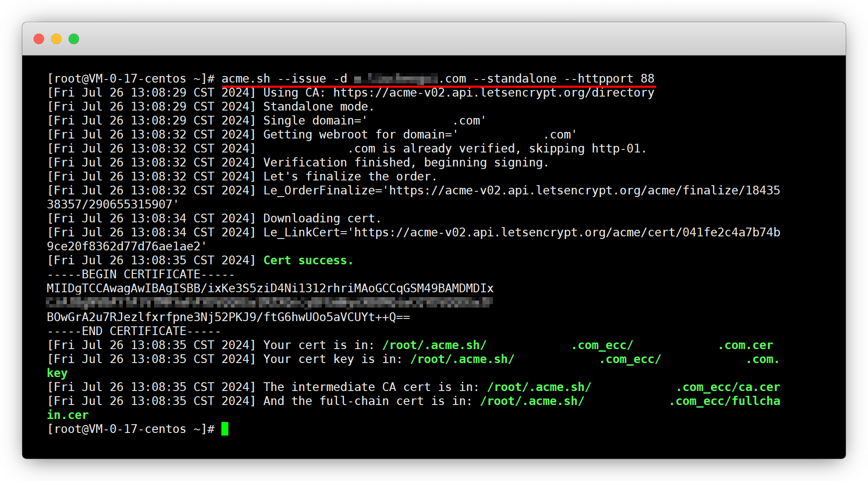The image size is (868, 481).
Task: Click the 'Standalone mode.' output line
Action: coord(318,107)
